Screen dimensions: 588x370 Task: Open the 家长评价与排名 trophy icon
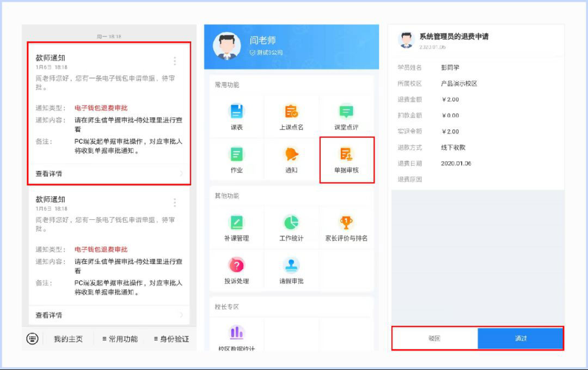[x=346, y=223]
